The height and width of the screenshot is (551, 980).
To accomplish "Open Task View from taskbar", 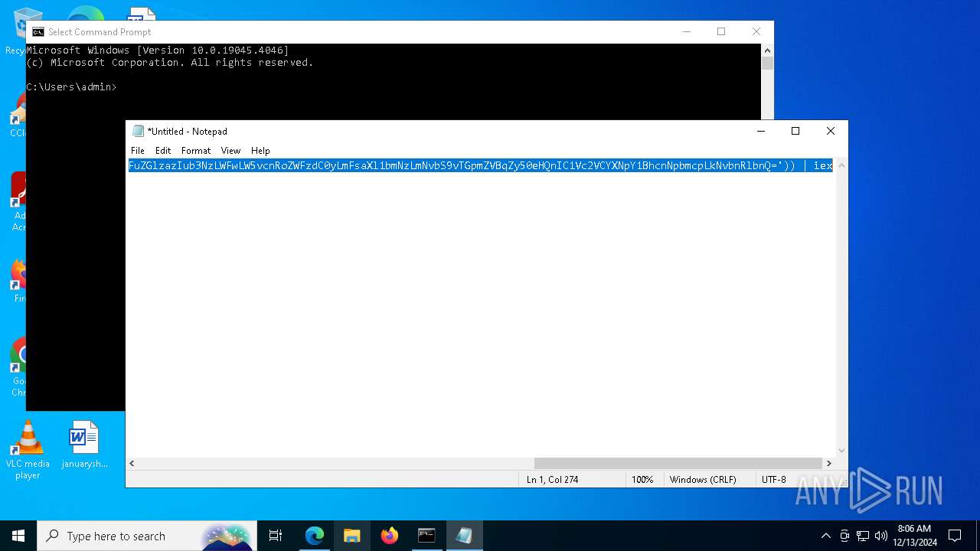I will [276, 536].
